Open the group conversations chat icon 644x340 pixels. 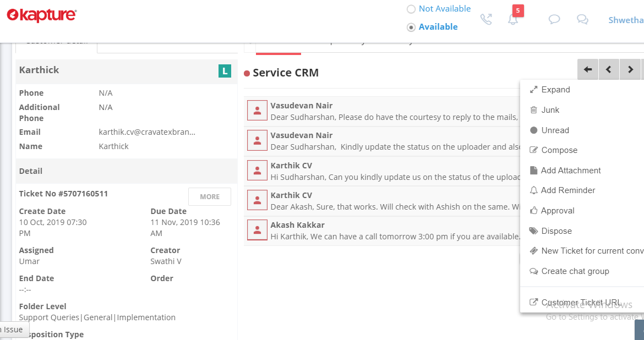pyautogui.click(x=582, y=19)
